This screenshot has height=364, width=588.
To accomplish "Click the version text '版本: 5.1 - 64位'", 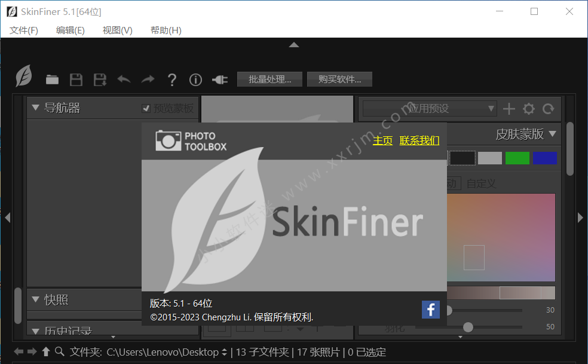I will click(181, 303).
